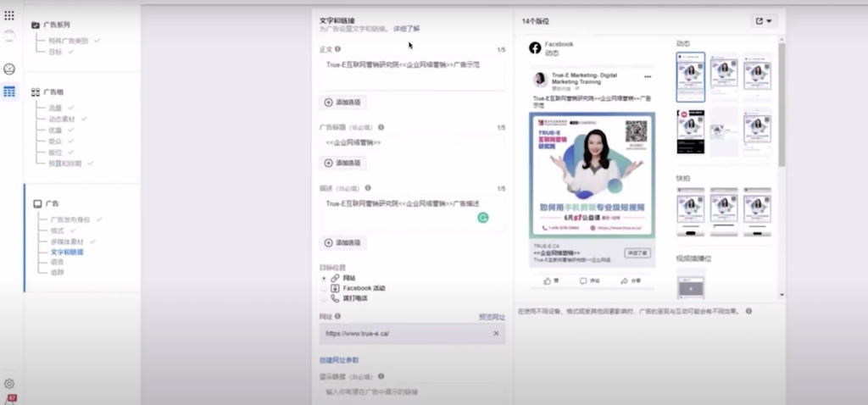Click into the 描述 description field
The width and height of the screenshot is (868, 405).
(x=412, y=213)
